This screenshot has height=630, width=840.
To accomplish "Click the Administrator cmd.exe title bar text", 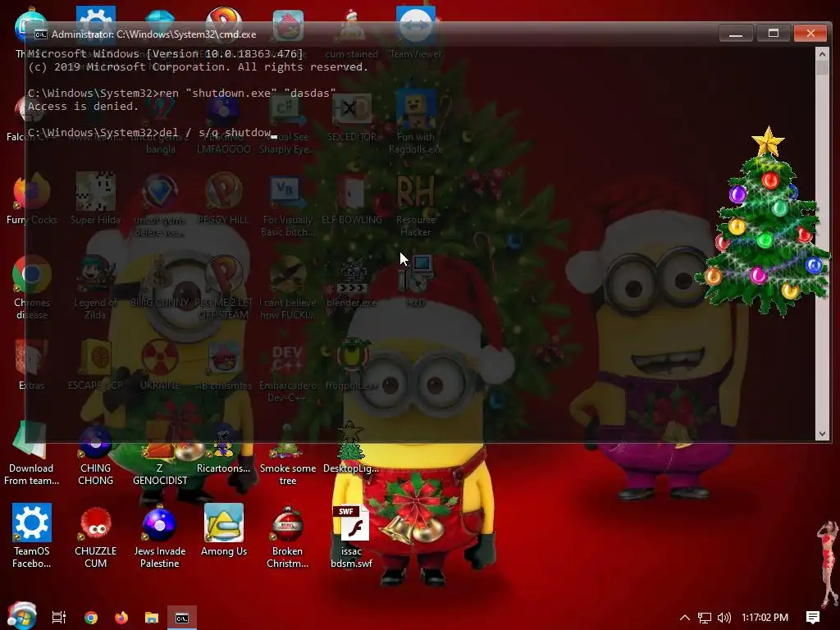I will 153,34.
